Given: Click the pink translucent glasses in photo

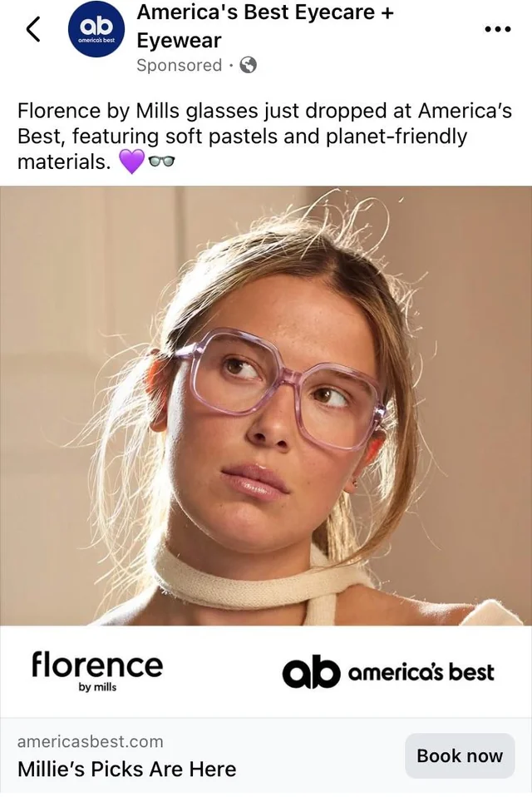Looking at the screenshot, I should pos(281,388).
